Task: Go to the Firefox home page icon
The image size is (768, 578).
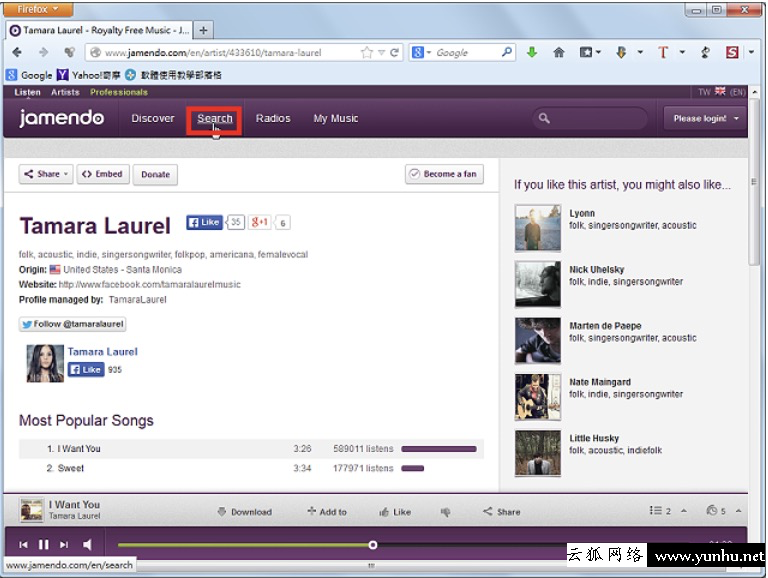Action: (558, 52)
